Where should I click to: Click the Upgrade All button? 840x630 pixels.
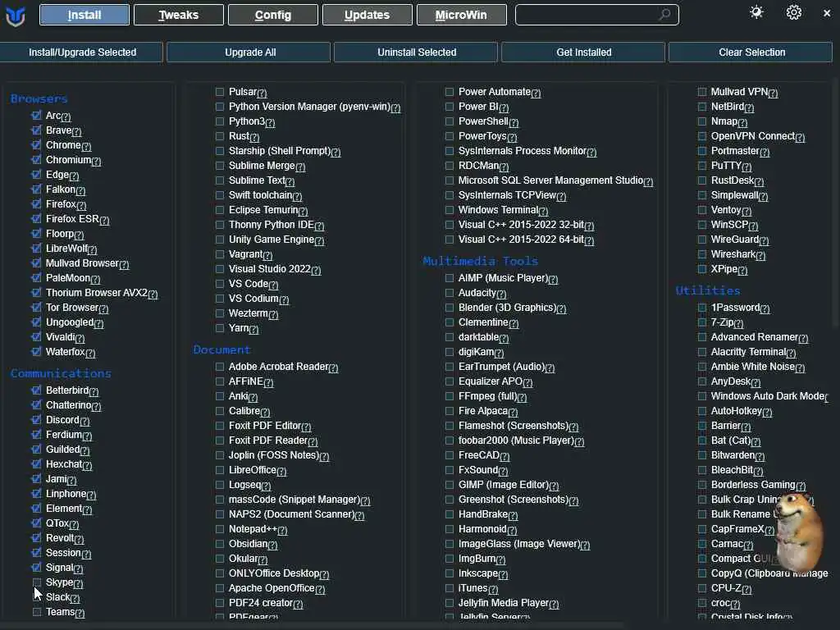[x=249, y=52]
